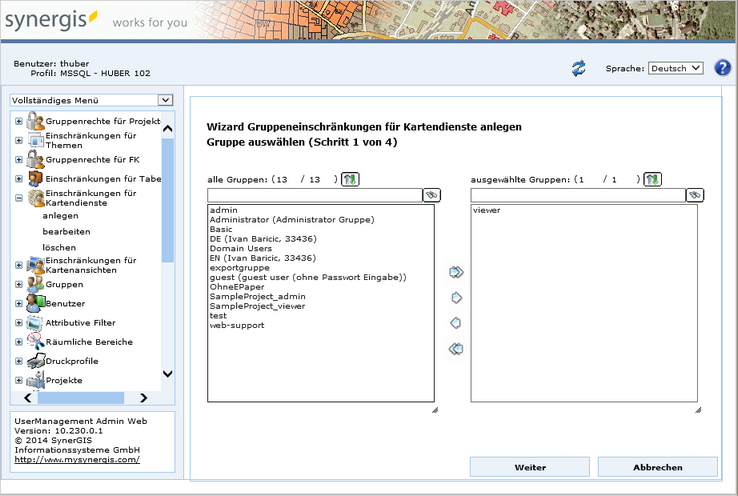Click the single right arrow to add group
Screen dimensions: 738x496
[456, 298]
